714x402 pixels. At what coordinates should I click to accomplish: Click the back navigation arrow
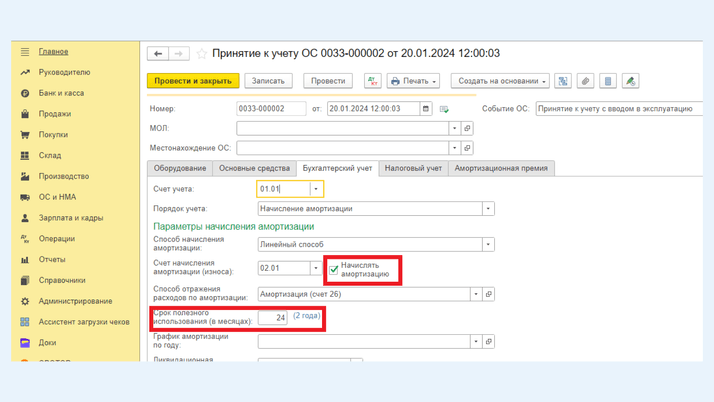point(158,54)
